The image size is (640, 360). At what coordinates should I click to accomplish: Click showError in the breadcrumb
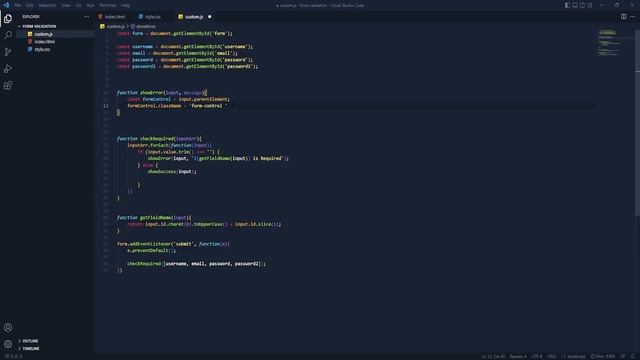(146, 27)
